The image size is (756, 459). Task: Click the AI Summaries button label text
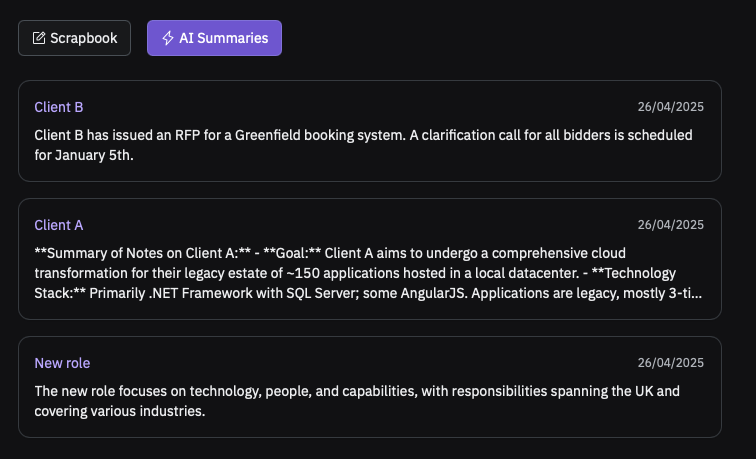tap(224, 38)
